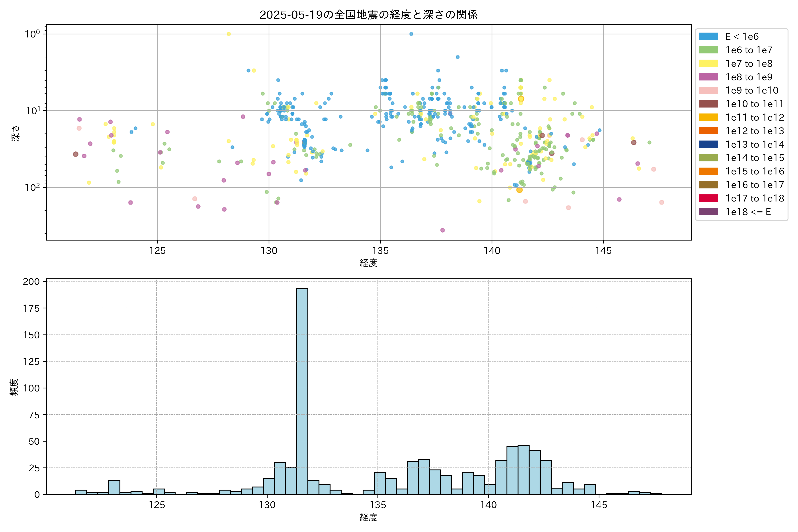Click the green '1e6 to 1e7' legend swatch
This screenshot has width=798, height=532.
coord(708,50)
